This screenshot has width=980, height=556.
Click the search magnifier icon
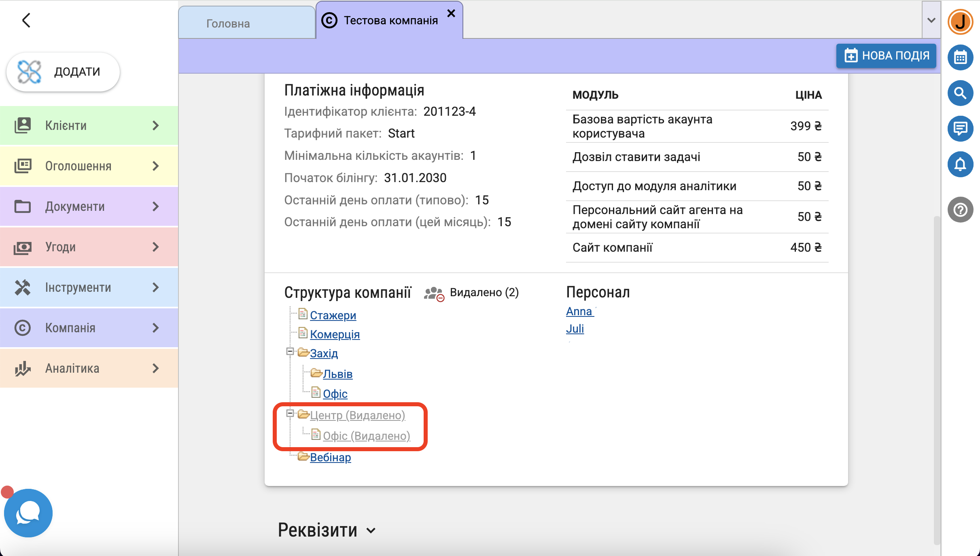[x=960, y=93]
